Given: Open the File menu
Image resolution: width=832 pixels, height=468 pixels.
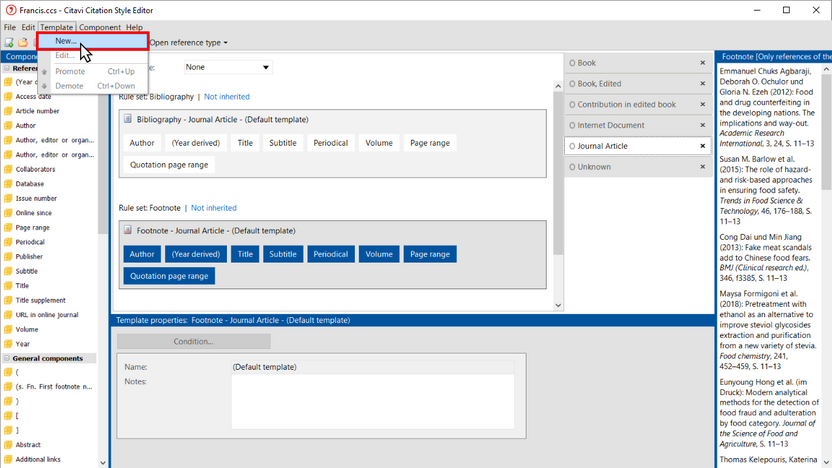Looking at the screenshot, I should point(10,27).
